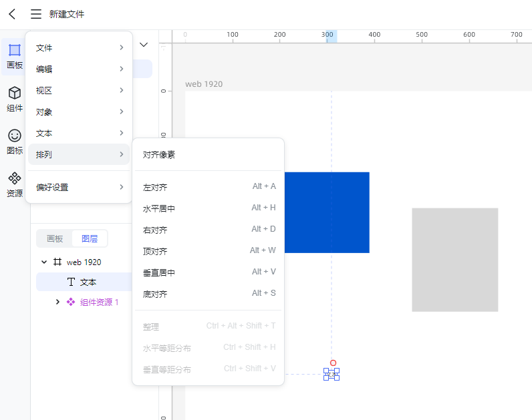Viewport: 532px width, 420px height.
Task: Click the 300 mark on horizontal ruler
Action: tap(327, 35)
